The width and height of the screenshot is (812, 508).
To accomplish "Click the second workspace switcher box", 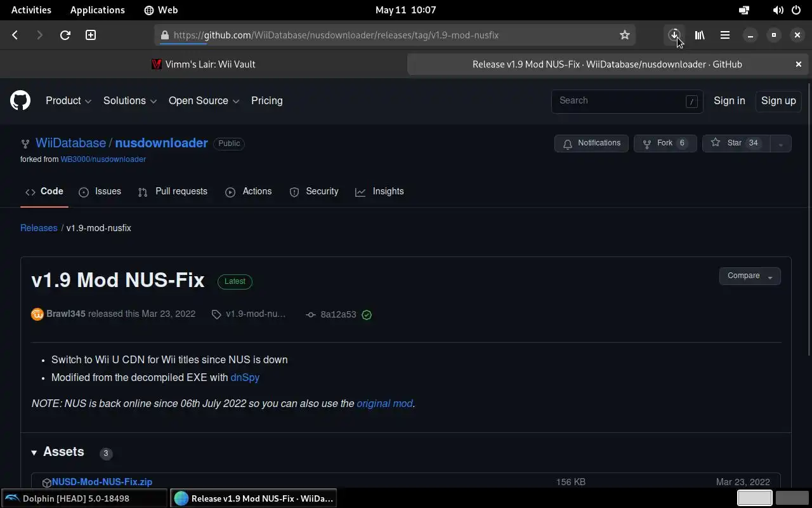I will (791, 498).
